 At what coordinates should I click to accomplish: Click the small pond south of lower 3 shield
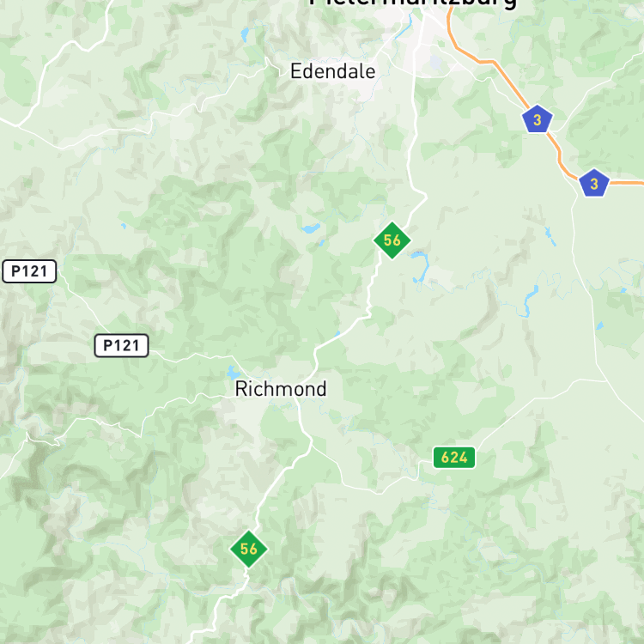tap(600, 325)
